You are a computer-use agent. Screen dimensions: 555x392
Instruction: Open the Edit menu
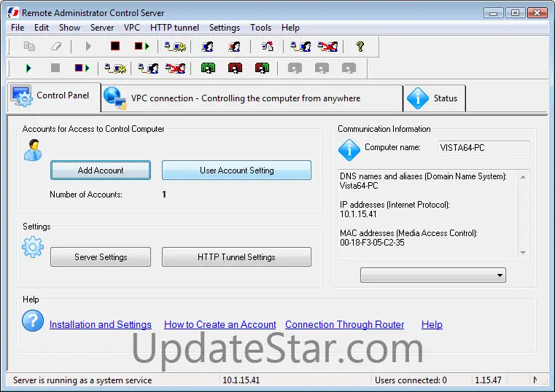[x=42, y=28]
